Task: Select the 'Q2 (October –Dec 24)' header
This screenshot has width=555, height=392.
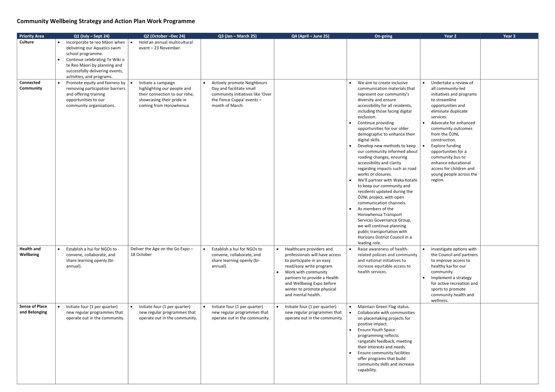Action: 164,36
